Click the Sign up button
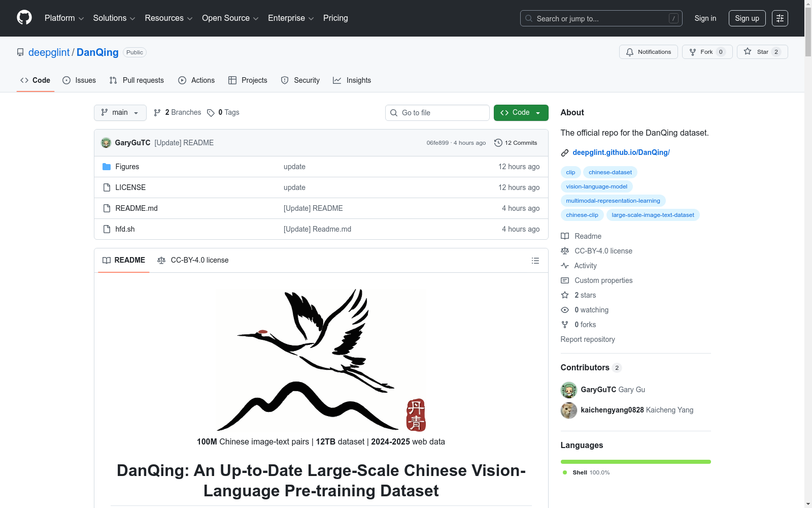This screenshot has width=812, height=508. pyautogui.click(x=747, y=18)
